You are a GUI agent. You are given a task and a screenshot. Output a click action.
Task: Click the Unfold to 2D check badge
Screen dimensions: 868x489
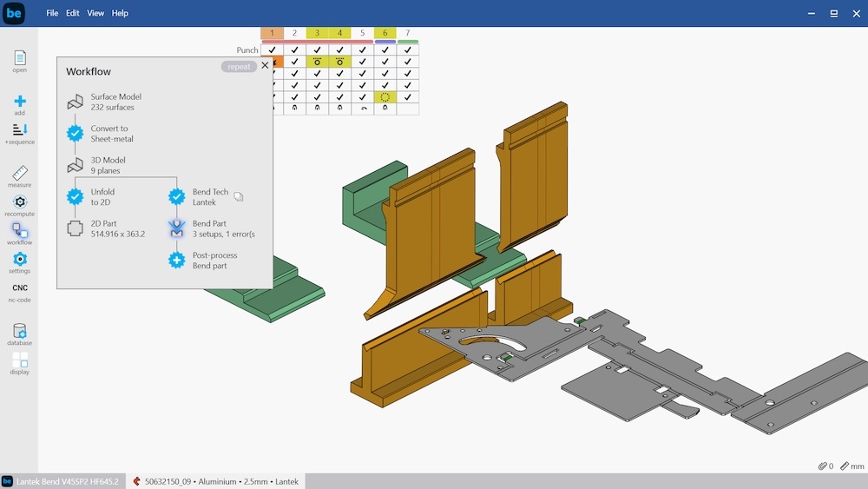(76, 196)
